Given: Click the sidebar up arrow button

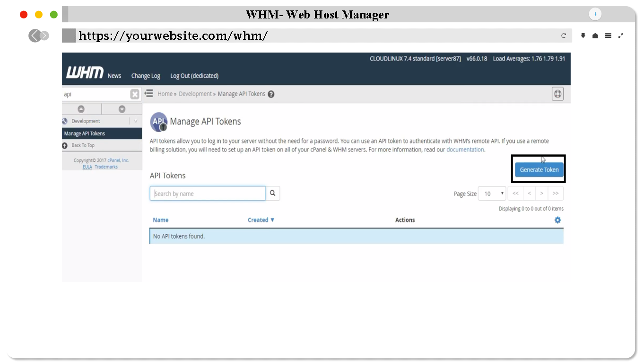Looking at the screenshot, I should pos(81,109).
